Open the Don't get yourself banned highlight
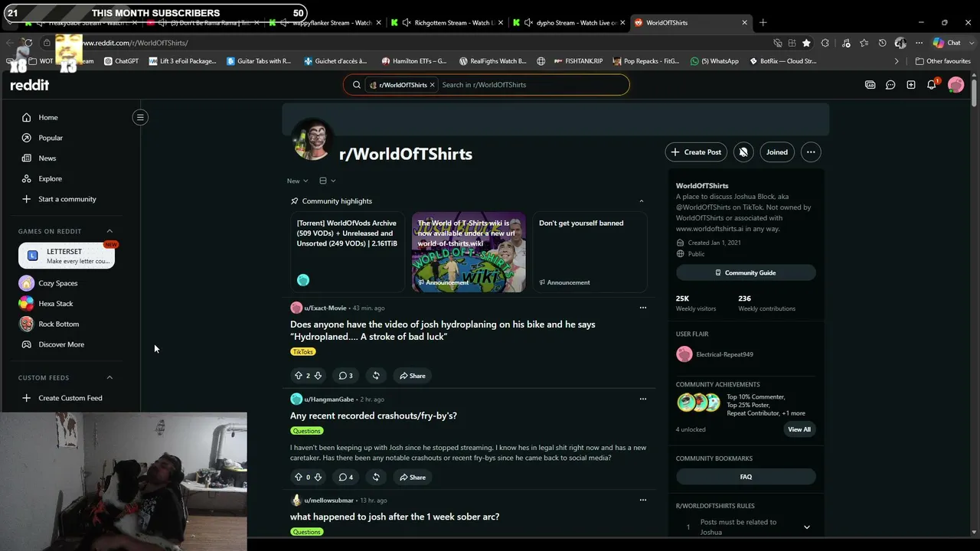This screenshot has height=551, width=980. [x=590, y=252]
